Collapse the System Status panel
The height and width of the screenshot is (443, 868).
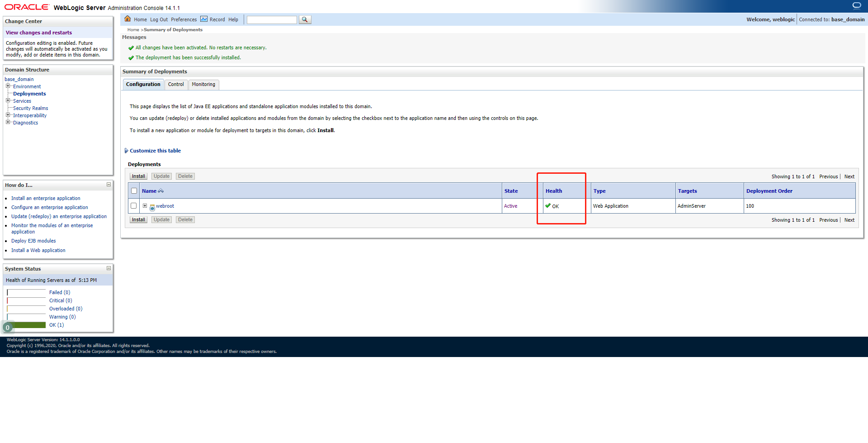pyautogui.click(x=108, y=268)
